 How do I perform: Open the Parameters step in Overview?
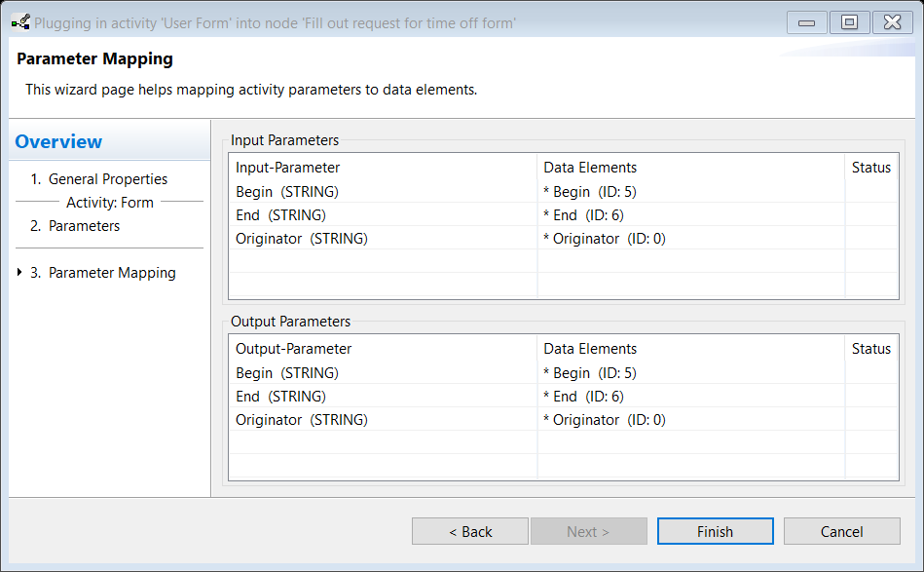(75, 226)
